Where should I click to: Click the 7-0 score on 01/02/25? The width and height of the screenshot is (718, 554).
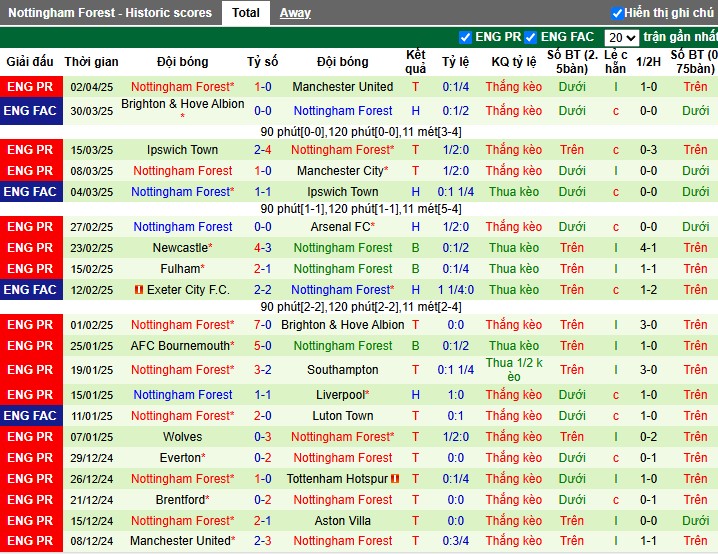point(263,325)
